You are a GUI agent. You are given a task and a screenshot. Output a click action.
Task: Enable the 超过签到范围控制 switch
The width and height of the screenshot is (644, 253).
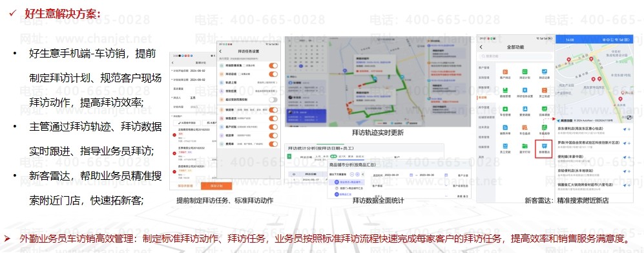coord(273,100)
